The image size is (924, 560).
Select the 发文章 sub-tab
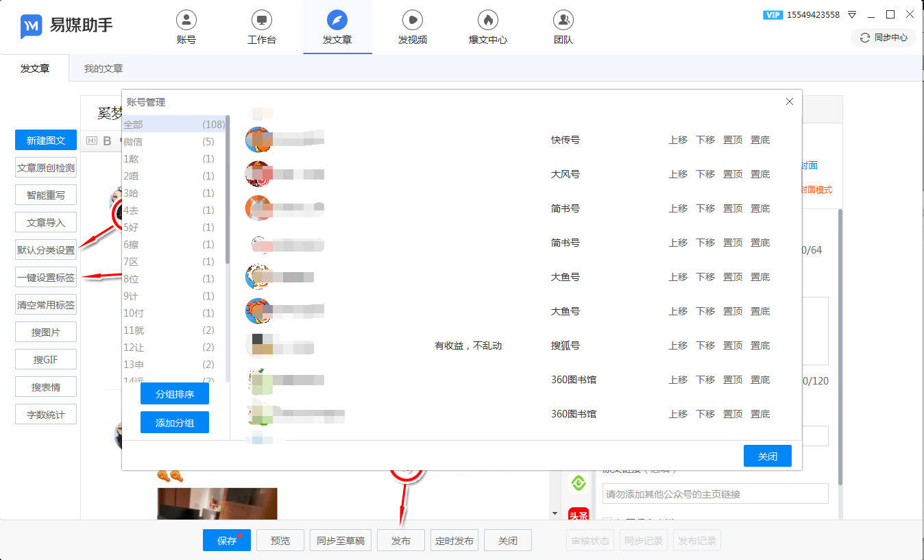35,69
